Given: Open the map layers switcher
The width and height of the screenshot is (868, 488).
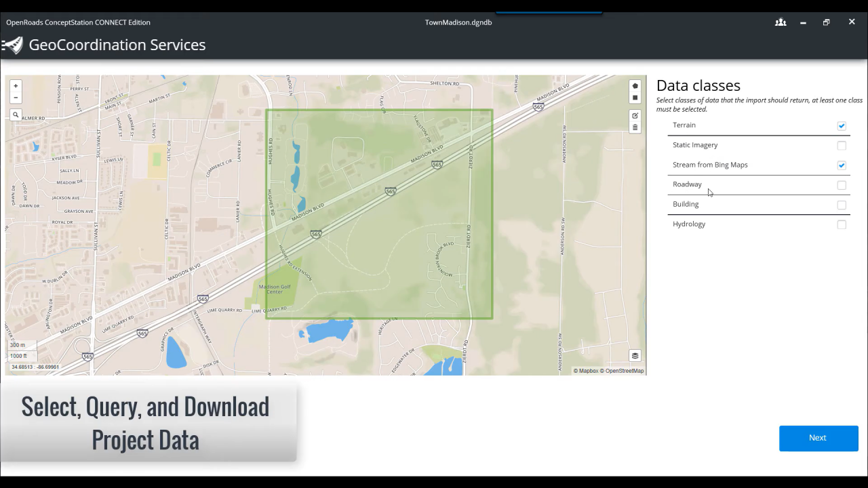Looking at the screenshot, I should tap(635, 356).
